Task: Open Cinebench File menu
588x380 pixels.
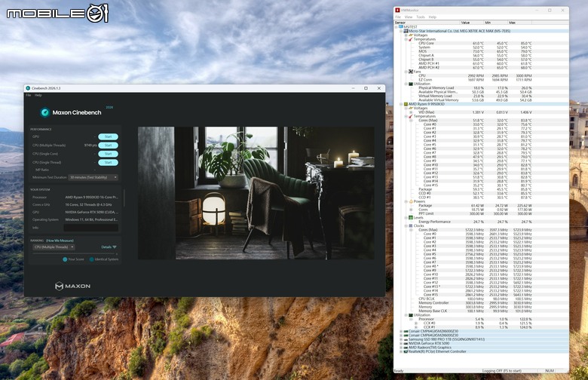Action: pos(29,95)
